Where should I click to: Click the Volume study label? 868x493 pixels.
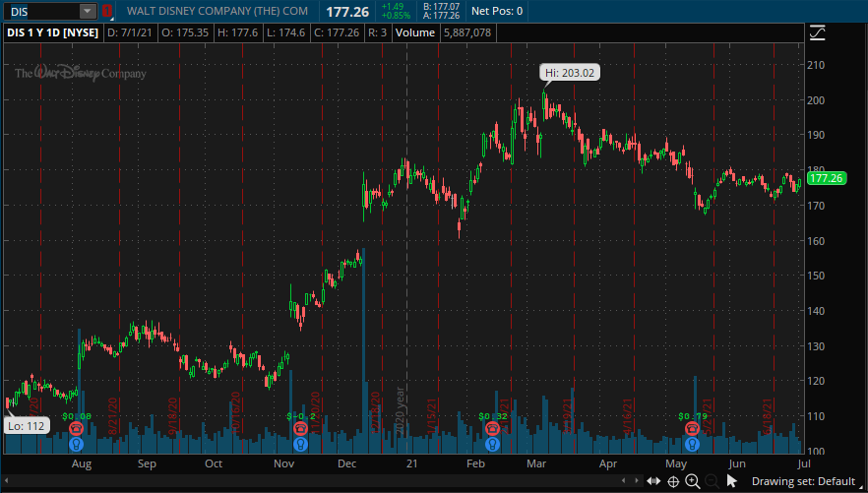click(x=415, y=32)
